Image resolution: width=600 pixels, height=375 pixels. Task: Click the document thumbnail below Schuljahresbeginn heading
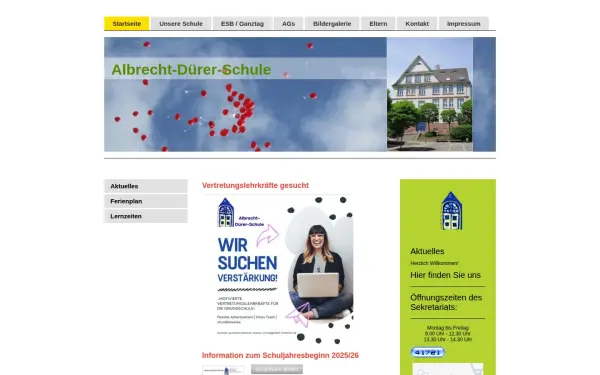(x=223, y=370)
